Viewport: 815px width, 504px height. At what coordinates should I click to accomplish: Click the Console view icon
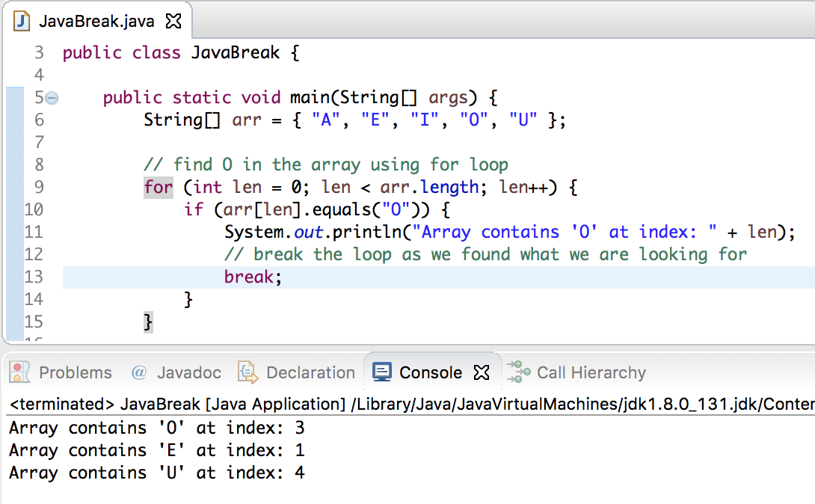382,372
